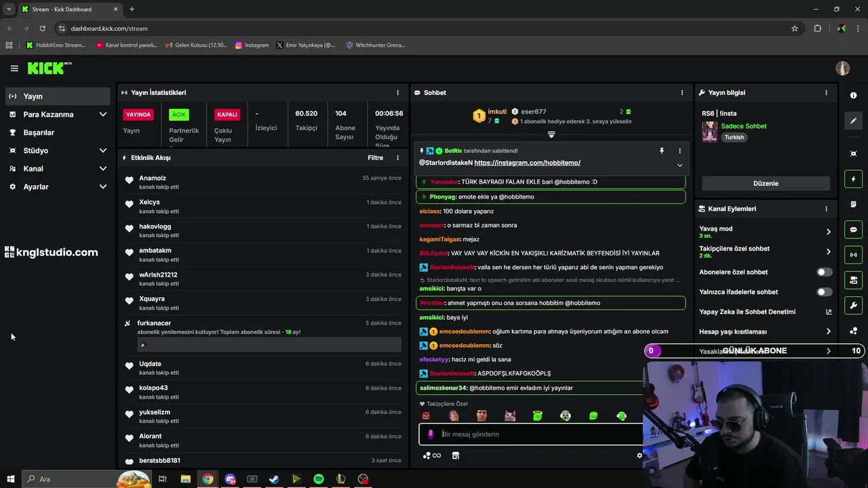Insert the white cat emote

coord(510,415)
